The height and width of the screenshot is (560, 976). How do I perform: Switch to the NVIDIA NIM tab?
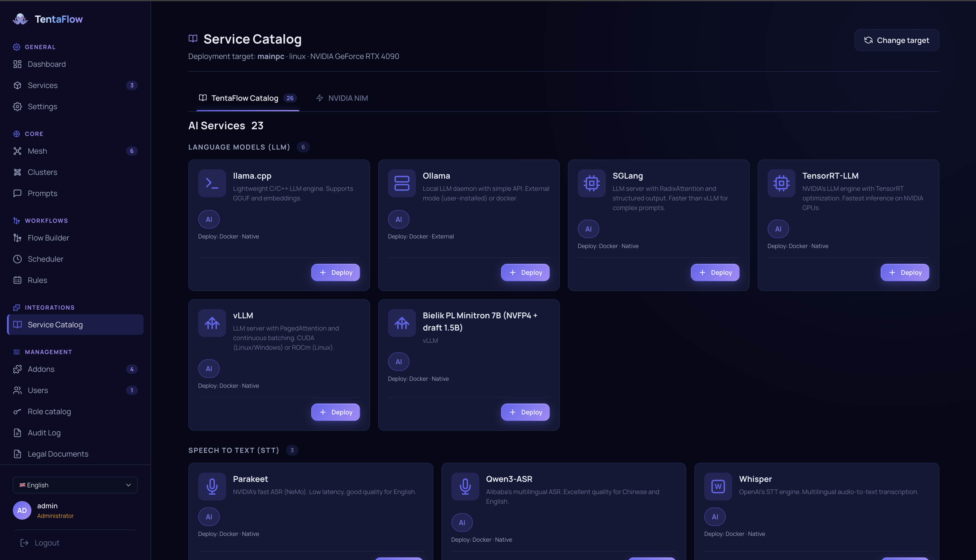pyautogui.click(x=342, y=98)
